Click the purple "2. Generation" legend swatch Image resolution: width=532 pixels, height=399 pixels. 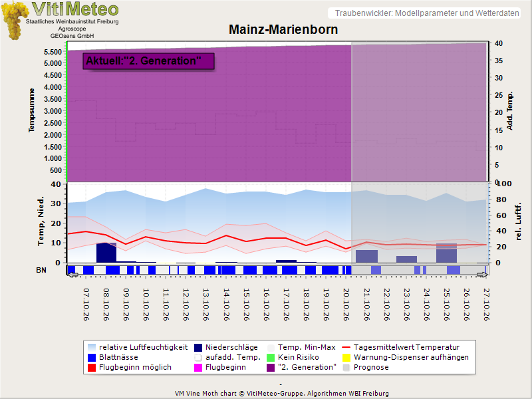click(271, 368)
